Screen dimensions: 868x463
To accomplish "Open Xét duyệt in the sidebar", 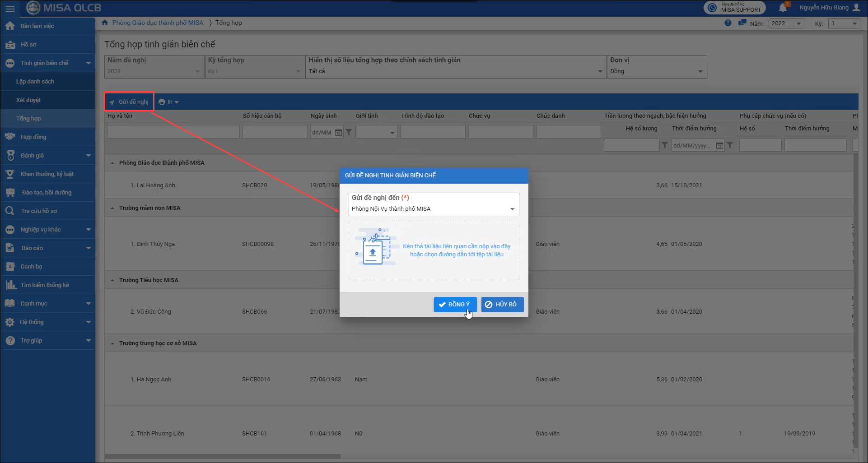I will [x=28, y=100].
